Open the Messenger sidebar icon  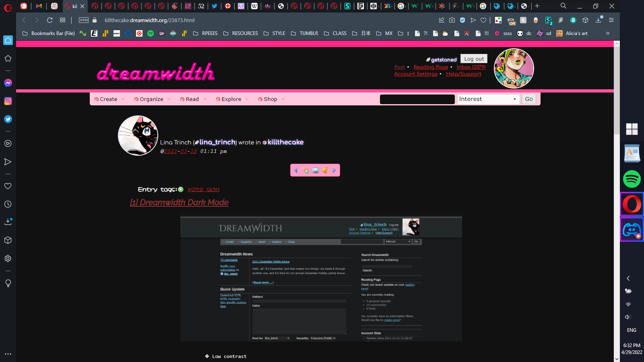point(8,83)
